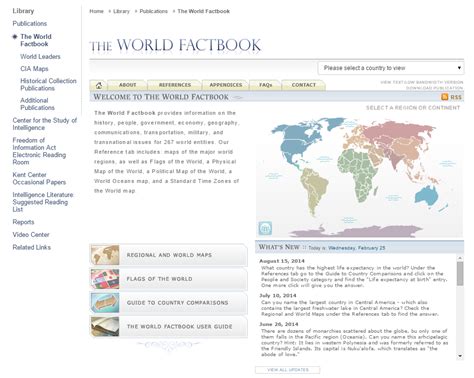Open World Leaders sidebar link

(x=40, y=57)
